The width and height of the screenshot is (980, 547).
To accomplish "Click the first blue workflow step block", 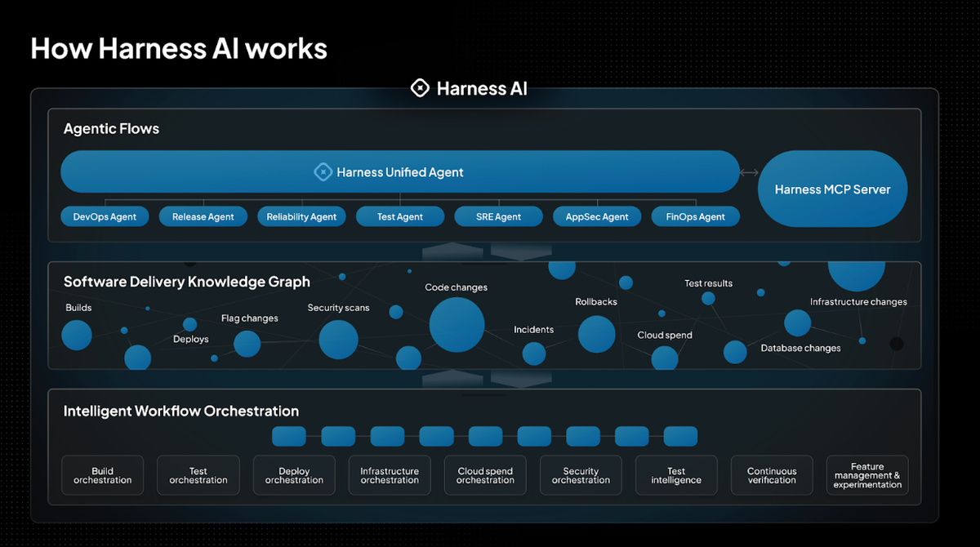I will pos(288,436).
